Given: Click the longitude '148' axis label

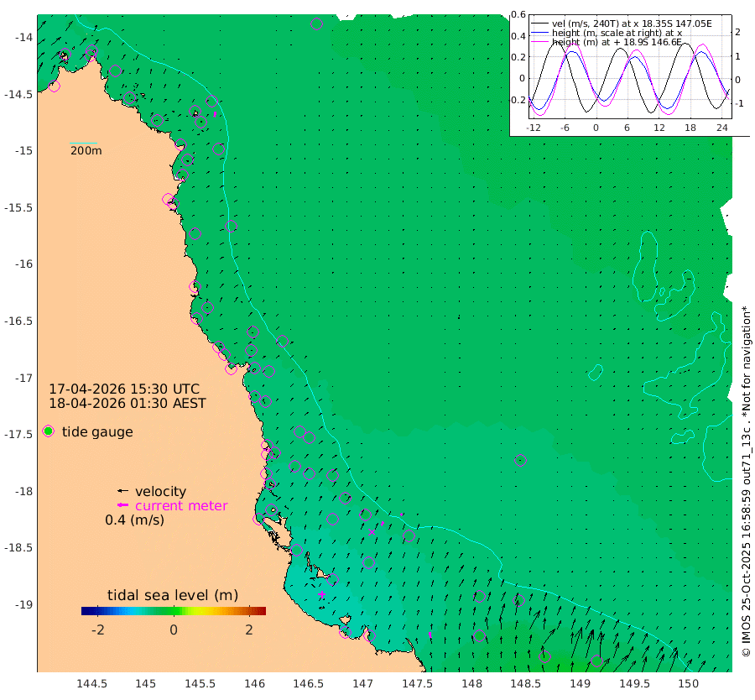Looking at the screenshot, I should [x=471, y=683].
